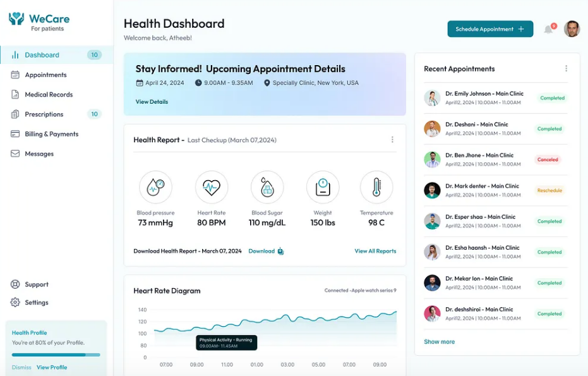Expand Show more under Recent Appointments

tap(439, 342)
